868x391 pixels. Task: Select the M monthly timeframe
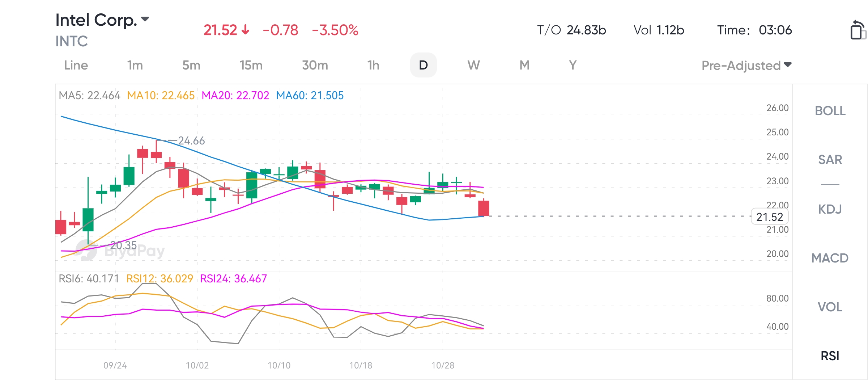tap(524, 66)
